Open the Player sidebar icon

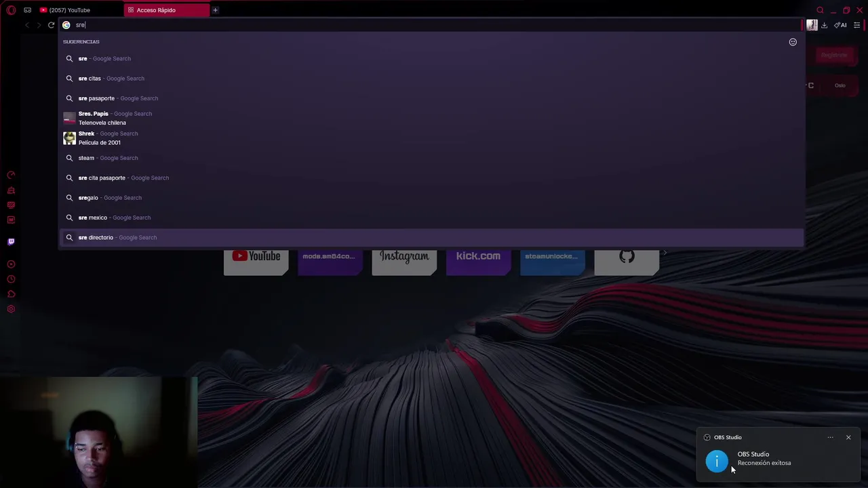click(x=11, y=264)
